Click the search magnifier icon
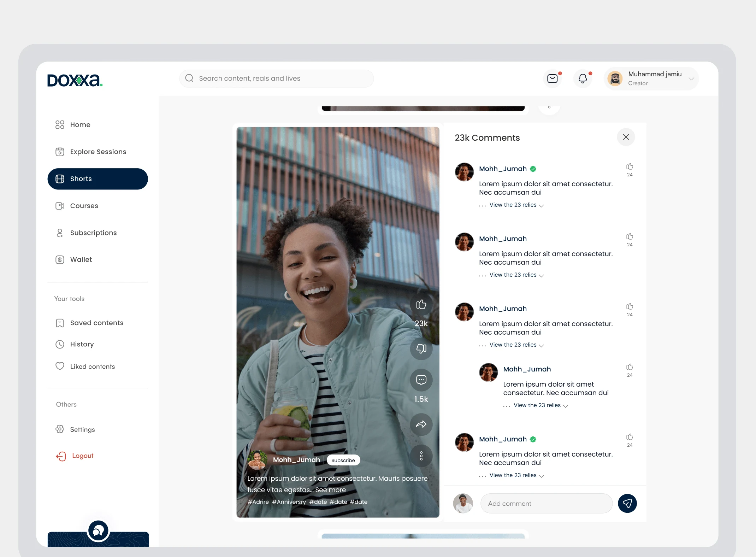Viewport: 756px width, 557px height. pos(189,78)
